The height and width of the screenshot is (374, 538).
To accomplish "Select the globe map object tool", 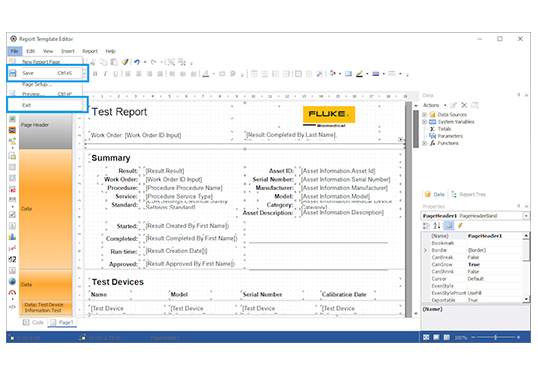I will [x=12, y=281].
